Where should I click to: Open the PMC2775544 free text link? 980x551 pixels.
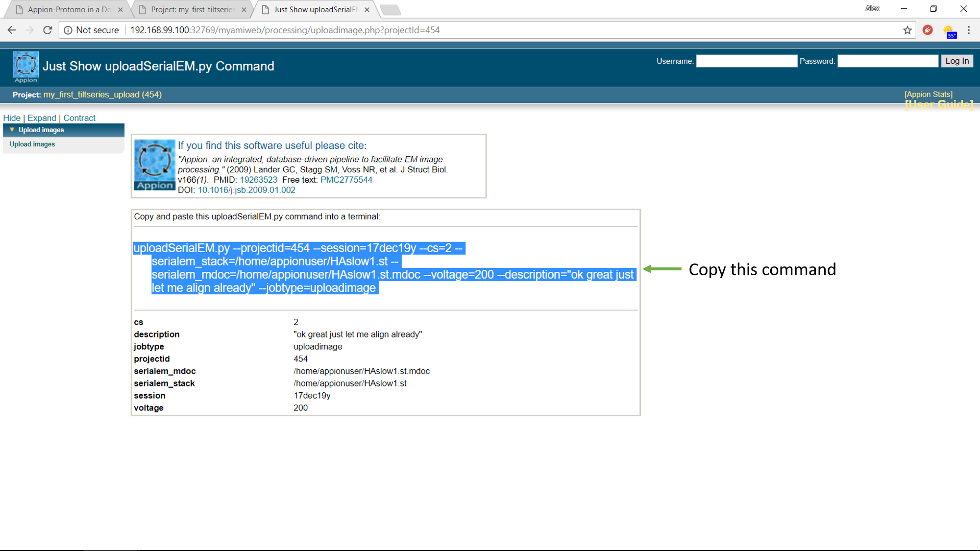click(346, 180)
